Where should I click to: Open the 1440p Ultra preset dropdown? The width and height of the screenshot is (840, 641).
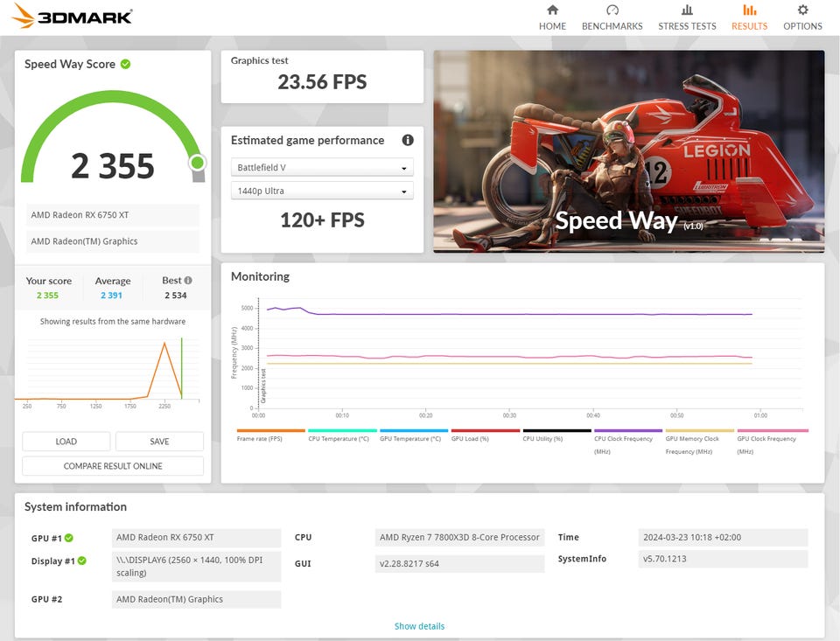click(x=322, y=191)
